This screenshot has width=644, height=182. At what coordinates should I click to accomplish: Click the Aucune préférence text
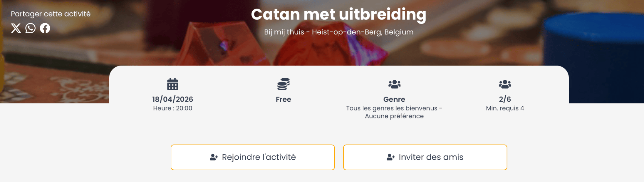tap(394, 116)
